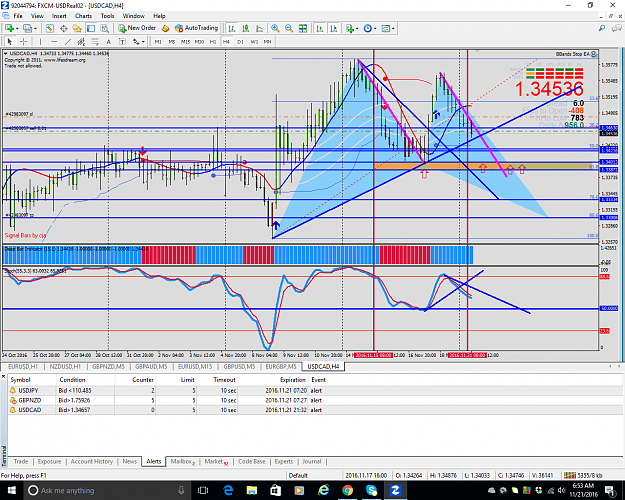Toggle the Market Watch panel

click(x=50, y=28)
